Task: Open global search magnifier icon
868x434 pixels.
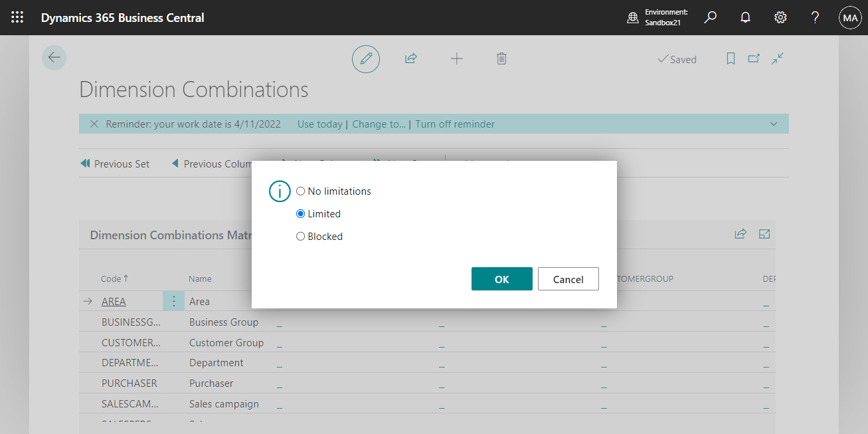Action: [710, 17]
